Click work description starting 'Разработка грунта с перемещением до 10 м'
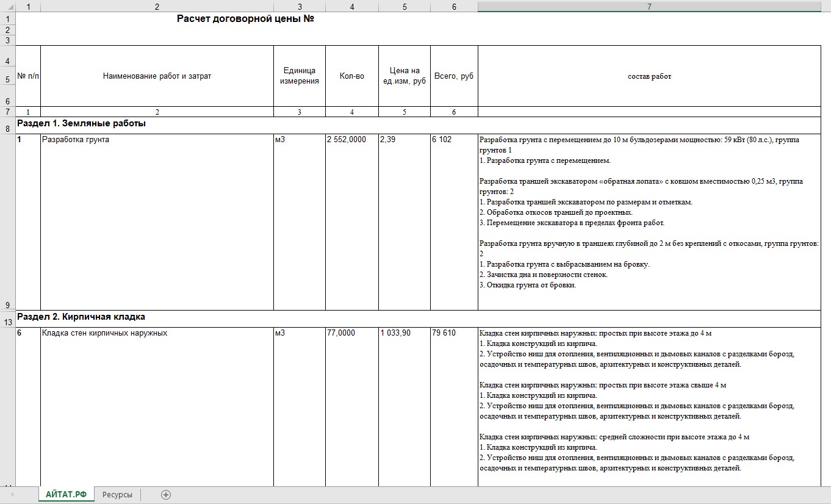831x504 pixels. coord(649,222)
